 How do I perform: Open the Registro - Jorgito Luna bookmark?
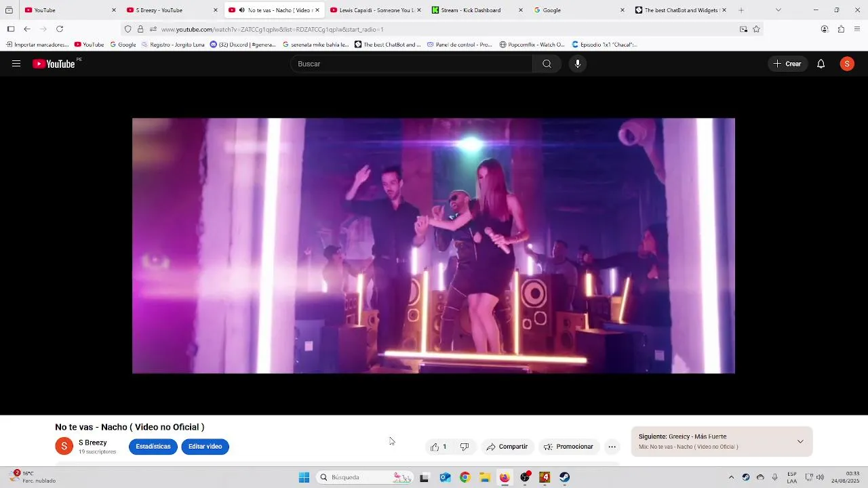pos(172,45)
